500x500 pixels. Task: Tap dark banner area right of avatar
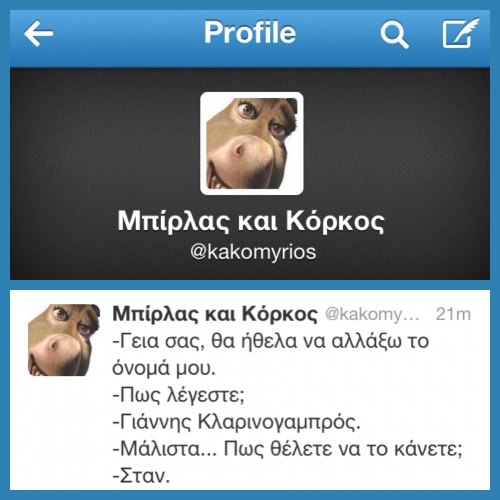[x=397, y=143]
